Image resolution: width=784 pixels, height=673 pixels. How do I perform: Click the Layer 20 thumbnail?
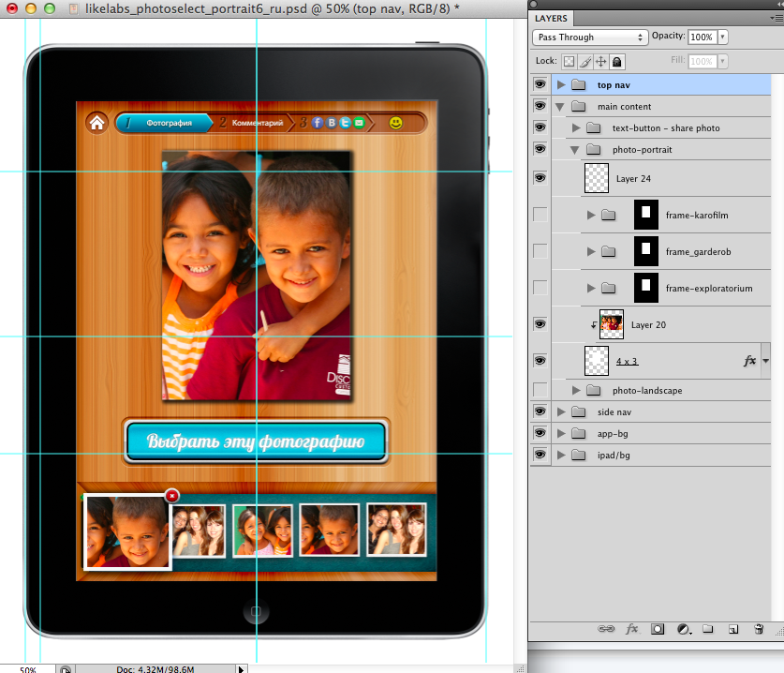pos(612,324)
